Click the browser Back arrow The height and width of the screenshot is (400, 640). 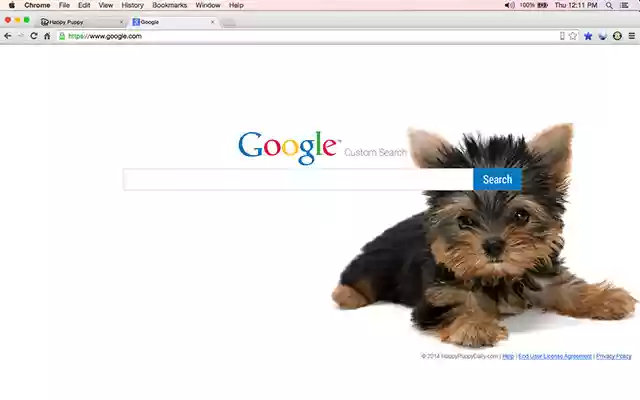tap(7, 36)
